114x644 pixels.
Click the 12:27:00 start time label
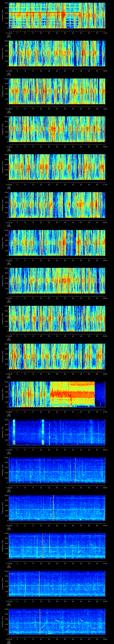coord(9,450)
